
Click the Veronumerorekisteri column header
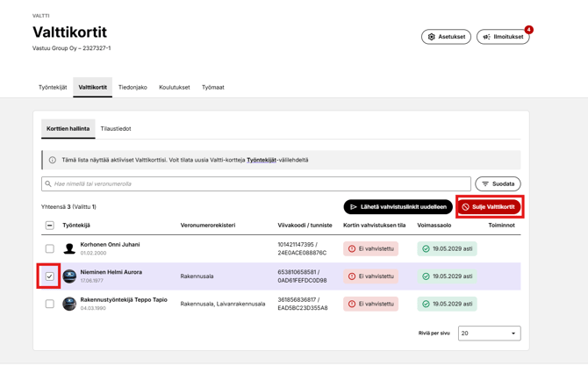[208, 226]
